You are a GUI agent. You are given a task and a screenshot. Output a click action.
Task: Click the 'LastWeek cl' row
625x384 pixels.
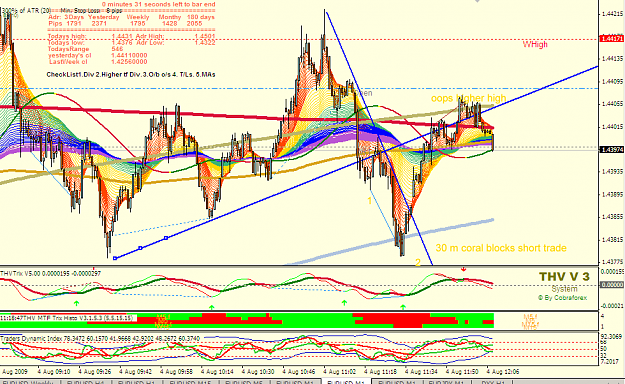(98, 62)
